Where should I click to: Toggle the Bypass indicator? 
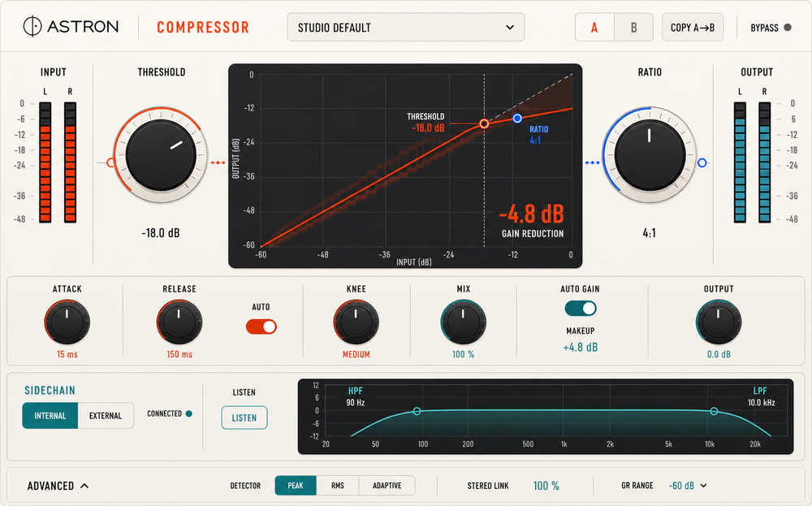click(787, 28)
